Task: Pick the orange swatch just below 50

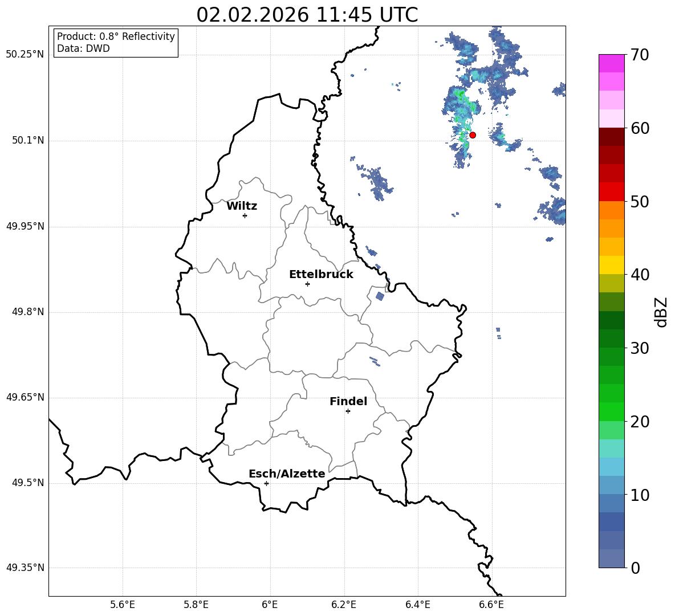Action: tap(611, 210)
